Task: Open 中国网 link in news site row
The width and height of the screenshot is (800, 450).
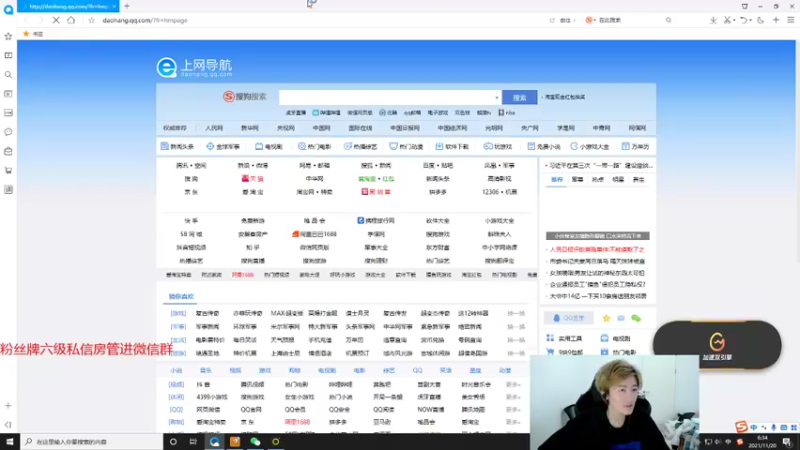Action: pos(321,128)
